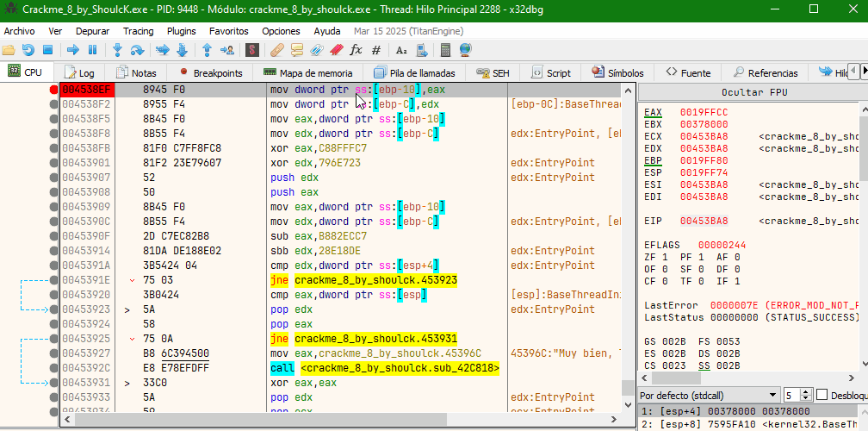This screenshot has width=868, height=431.
Task: Increase the argument count stepper
Action: pos(807,392)
